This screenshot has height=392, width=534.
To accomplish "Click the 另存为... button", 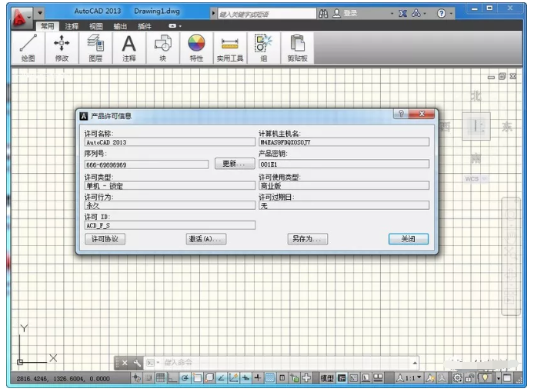I will (308, 239).
